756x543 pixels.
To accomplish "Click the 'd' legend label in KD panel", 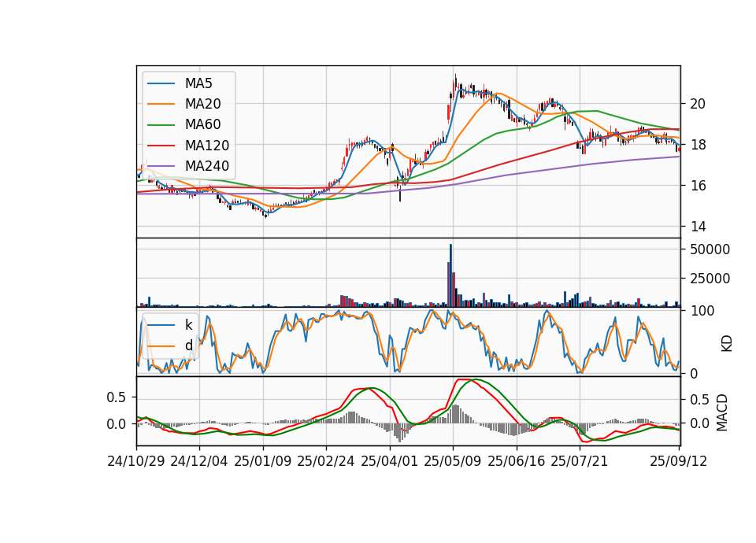I will click(188, 345).
